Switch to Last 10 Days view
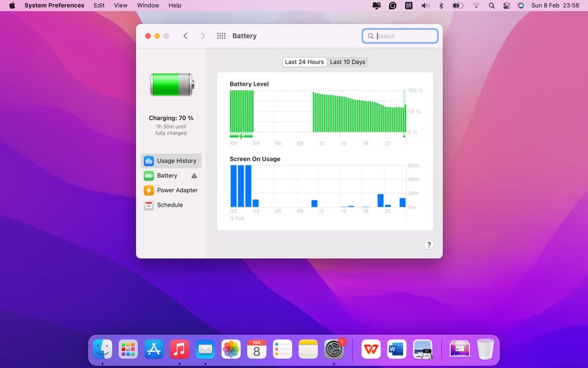588x368 pixels. click(347, 62)
